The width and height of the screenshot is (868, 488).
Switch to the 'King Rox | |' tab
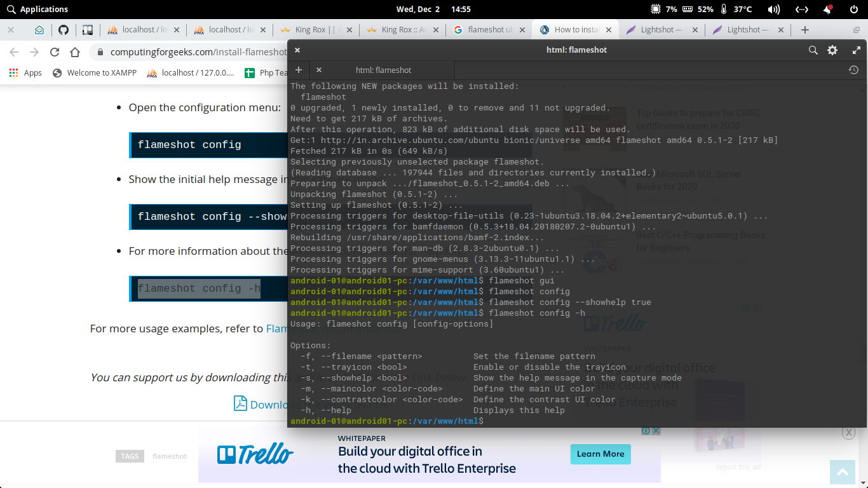[315, 30]
